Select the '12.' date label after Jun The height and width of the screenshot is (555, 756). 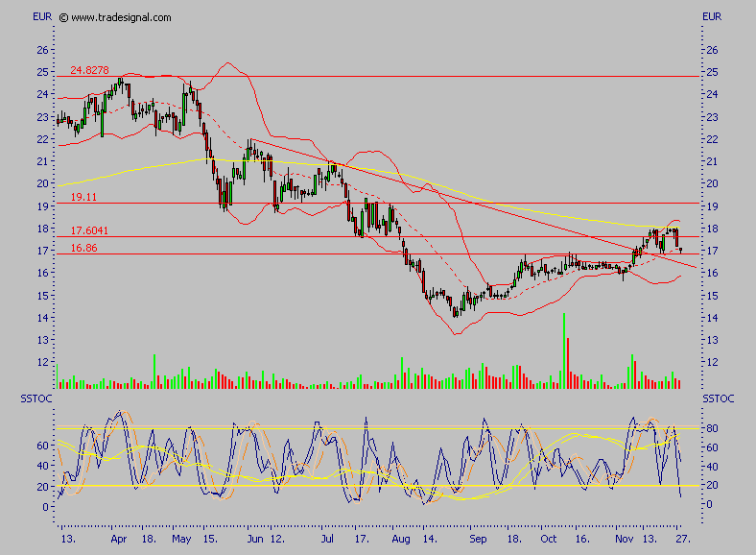tap(277, 539)
